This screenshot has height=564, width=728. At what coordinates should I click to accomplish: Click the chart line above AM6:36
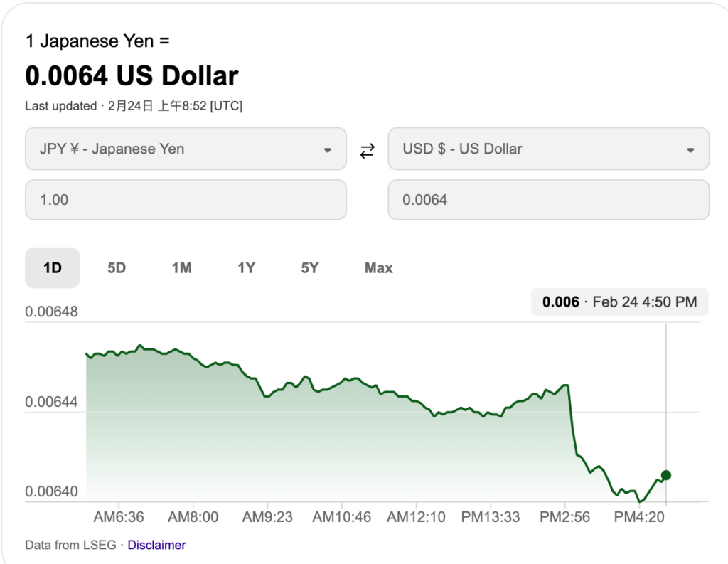119,352
